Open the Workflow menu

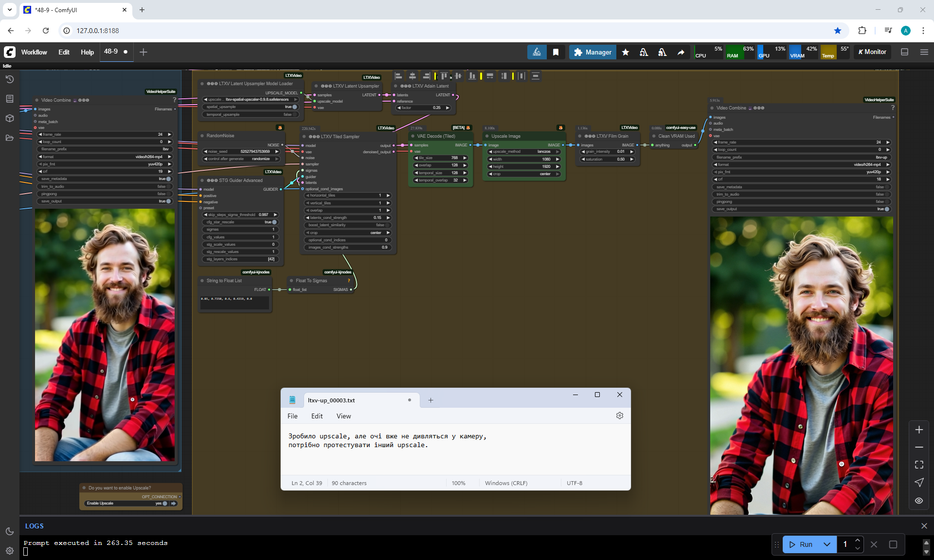click(34, 52)
